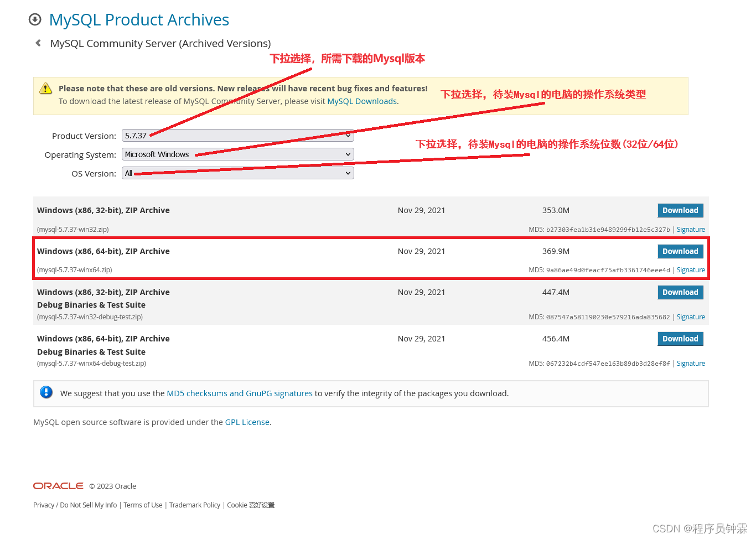This screenshot has height=539, width=756.
Task: Download the 32-bit Debug Binaries 447.4M
Action: click(680, 292)
